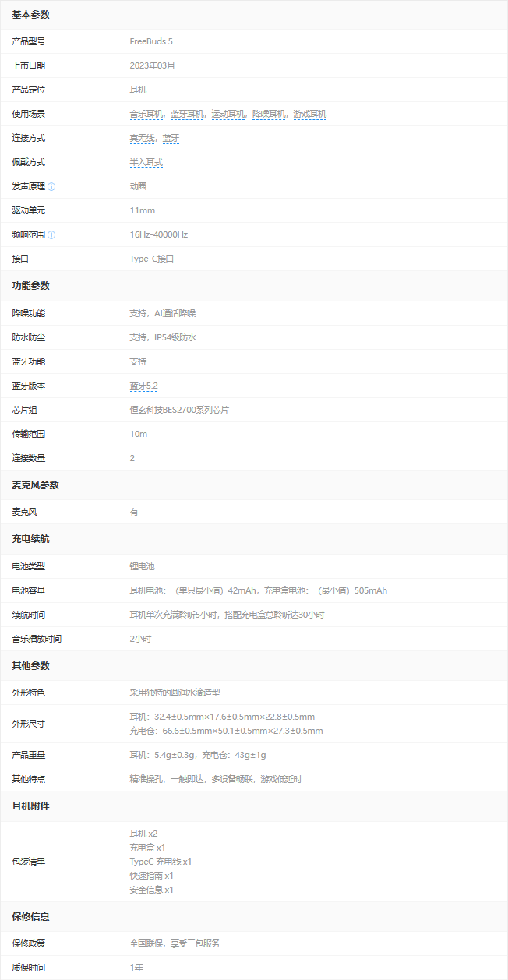This screenshot has width=508, height=980.
Task: Click the 电池容量 row label
Action: tap(29, 590)
